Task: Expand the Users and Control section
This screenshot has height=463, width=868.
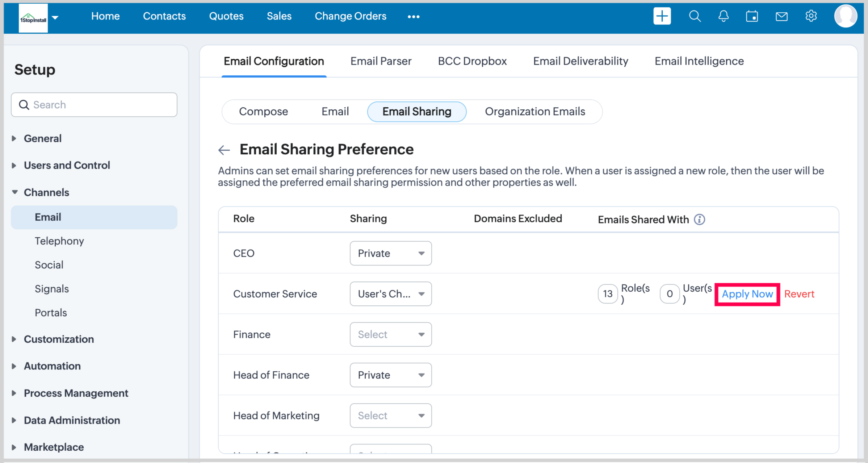Action: coord(67,165)
